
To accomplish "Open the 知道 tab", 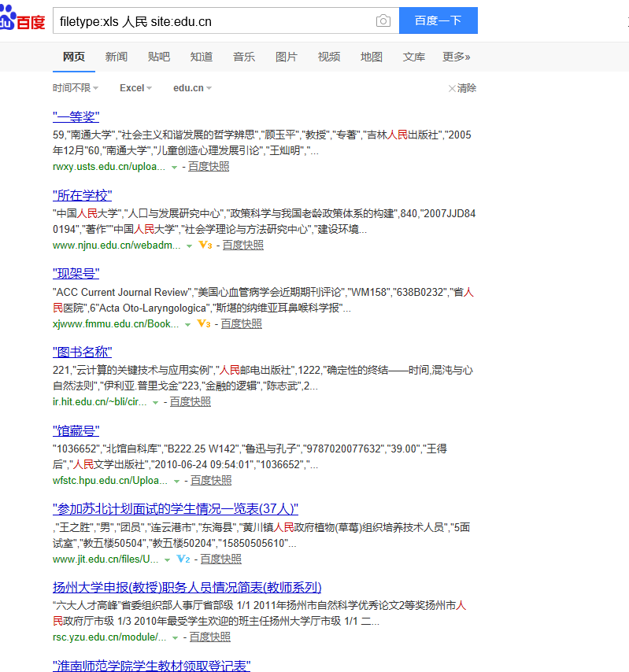I will [201, 57].
